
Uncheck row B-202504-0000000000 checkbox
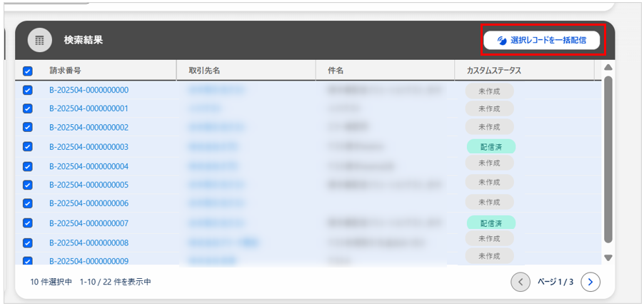28,91
